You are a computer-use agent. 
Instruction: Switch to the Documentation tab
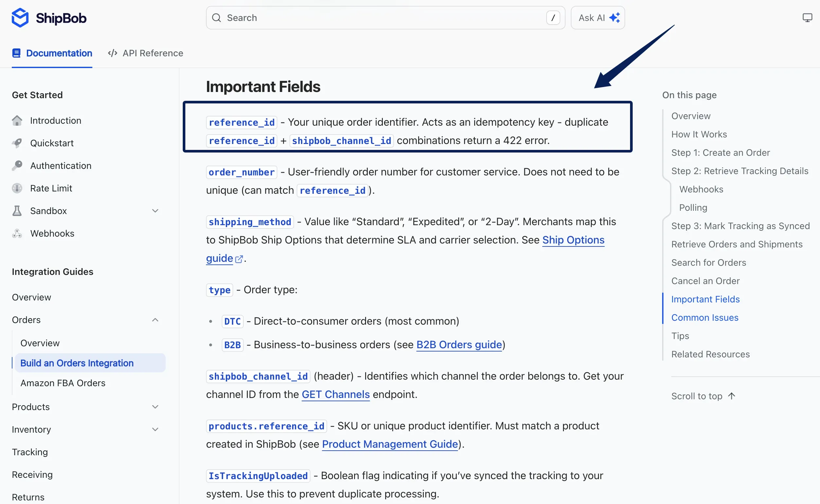point(52,53)
